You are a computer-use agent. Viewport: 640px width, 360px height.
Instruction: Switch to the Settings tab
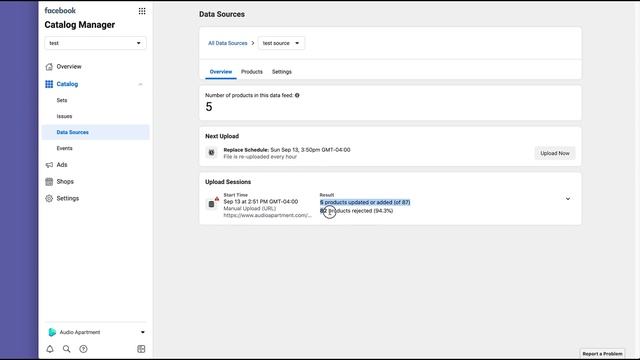[x=282, y=72]
